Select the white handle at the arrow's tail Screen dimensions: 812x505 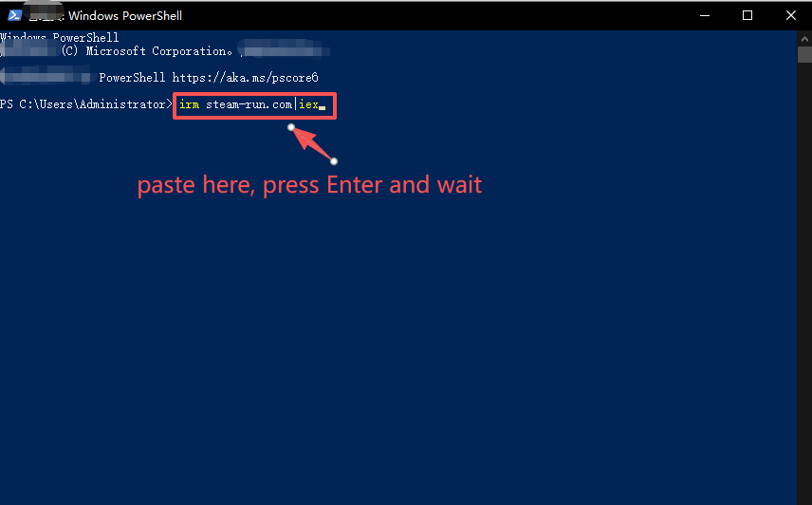(334, 160)
